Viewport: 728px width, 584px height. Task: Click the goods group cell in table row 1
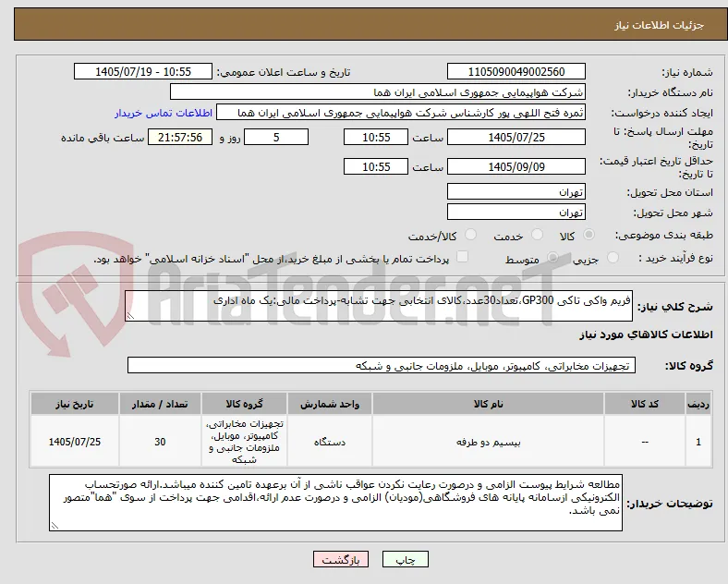point(244,442)
